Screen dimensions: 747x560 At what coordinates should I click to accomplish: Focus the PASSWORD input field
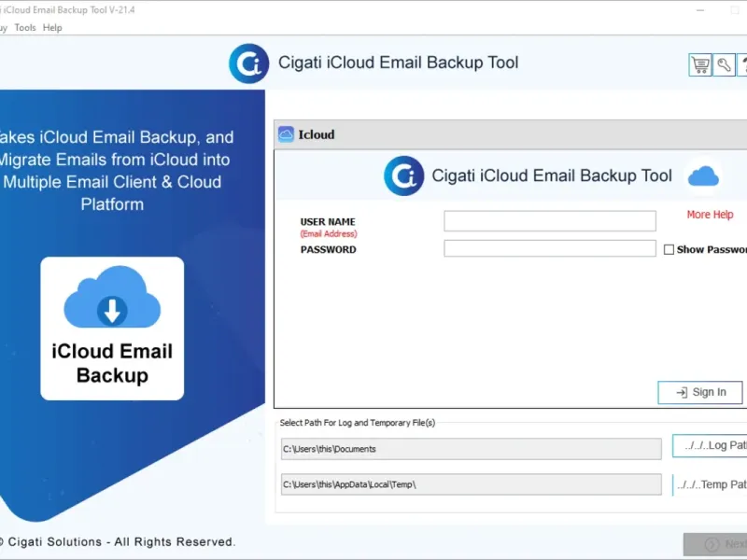tap(550, 248)
